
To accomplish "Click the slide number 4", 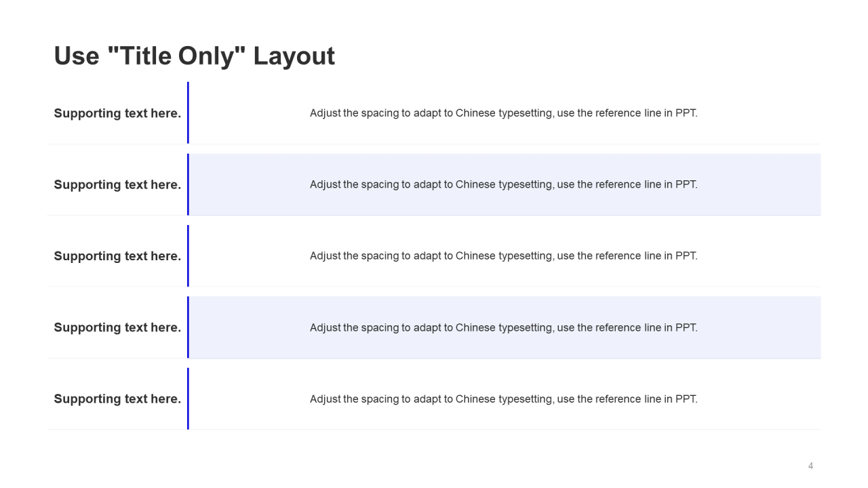I will [810, 466].
